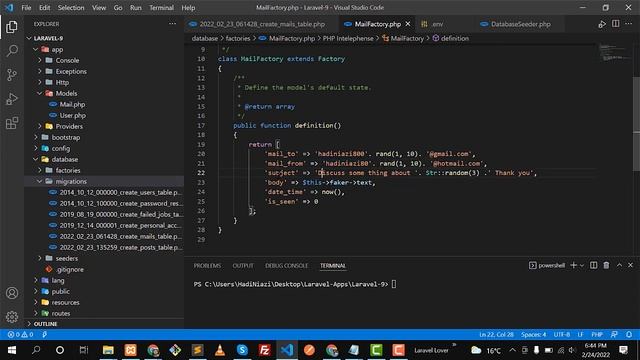
Task: Kill terminal with trash icon
Action: (607, 265)
